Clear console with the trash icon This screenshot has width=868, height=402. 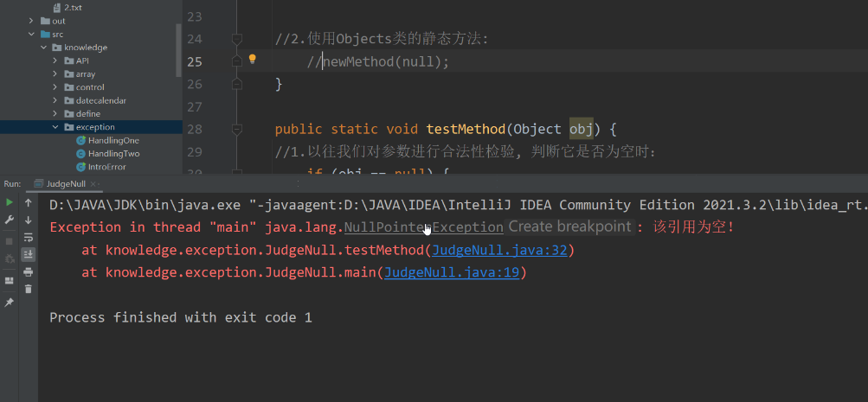[x=29, y=289]
